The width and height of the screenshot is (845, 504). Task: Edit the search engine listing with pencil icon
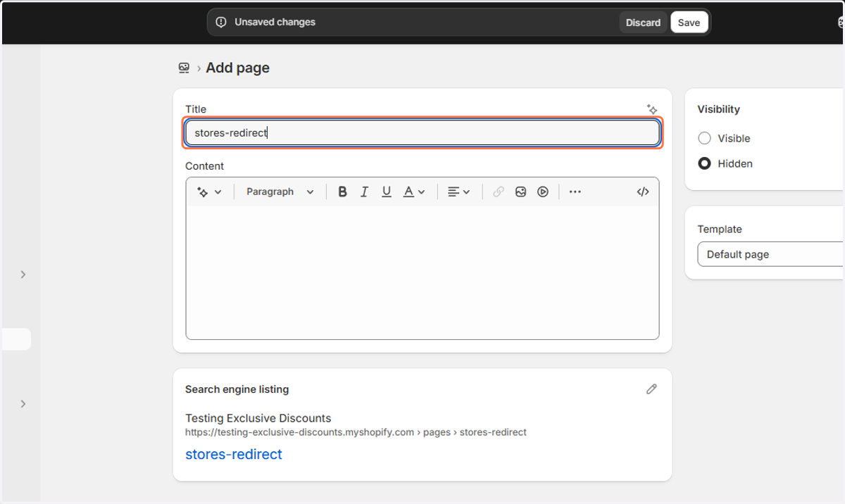point(651,389)
